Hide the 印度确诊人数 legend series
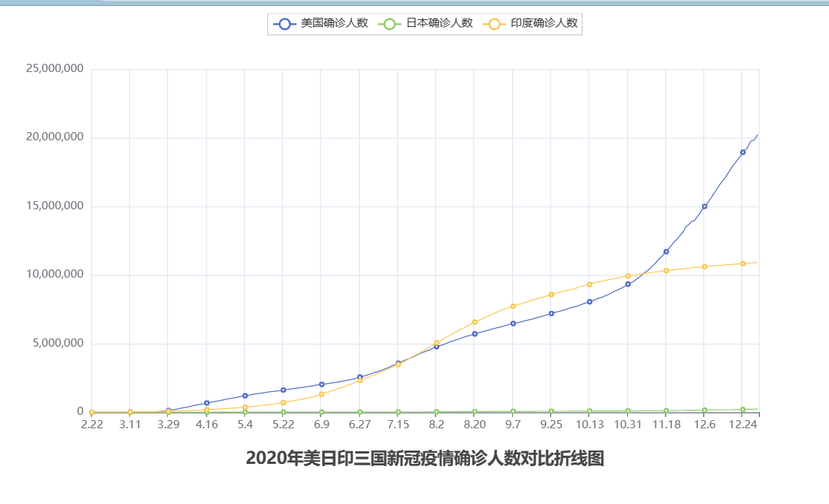 (531, 23)
